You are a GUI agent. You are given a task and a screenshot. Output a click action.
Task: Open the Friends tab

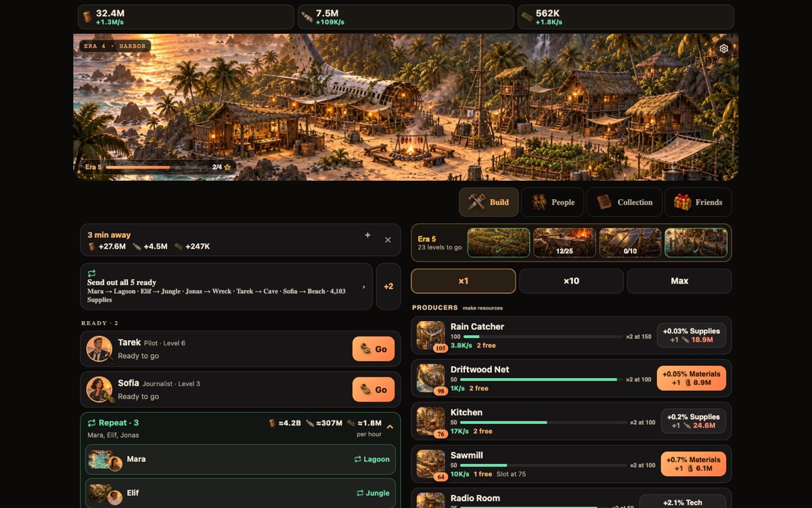698,202
